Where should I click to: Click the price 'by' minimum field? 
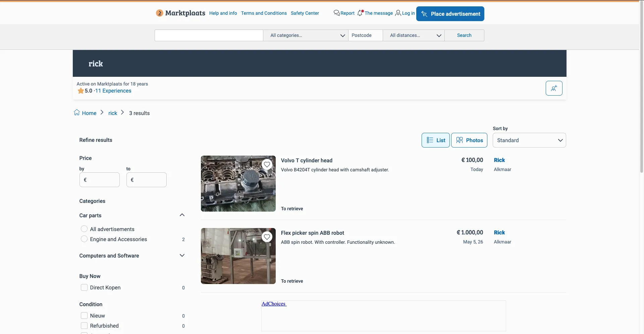99,180
